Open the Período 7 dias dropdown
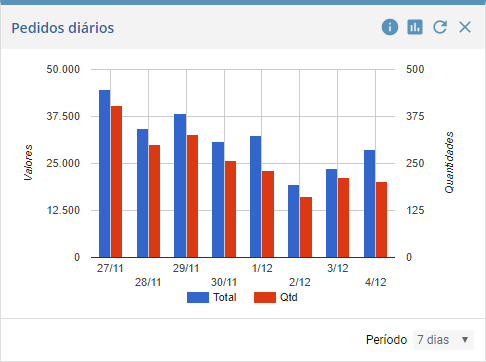The image size is (486, 362). pos(443,340)
